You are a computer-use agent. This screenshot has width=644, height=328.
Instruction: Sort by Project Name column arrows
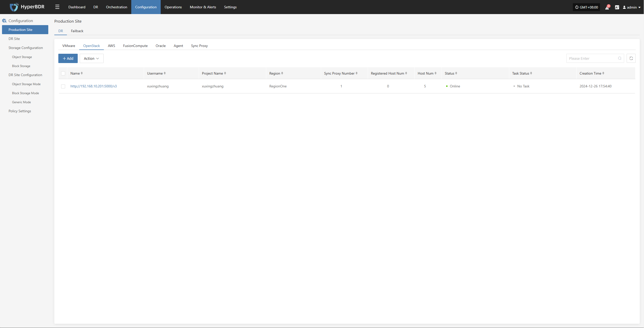pos(225,73)
